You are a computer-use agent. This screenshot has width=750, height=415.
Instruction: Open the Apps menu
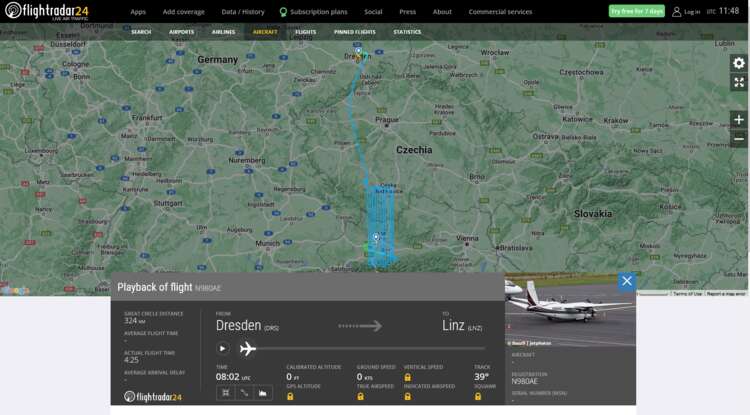pyautogui.click(x=138, y=12)
